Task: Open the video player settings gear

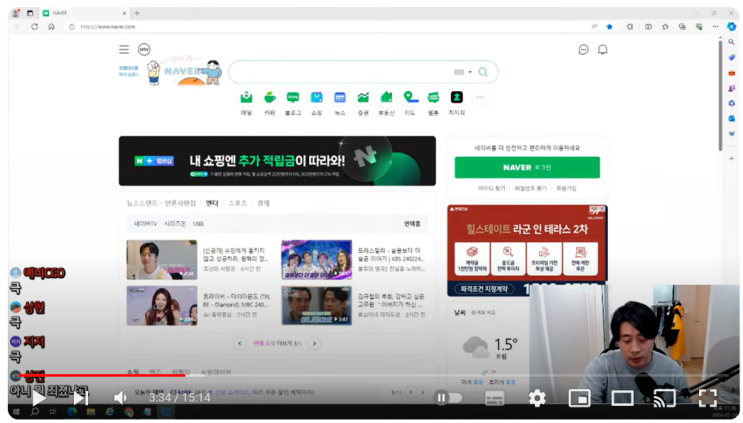Action: (x=537, y=398)
